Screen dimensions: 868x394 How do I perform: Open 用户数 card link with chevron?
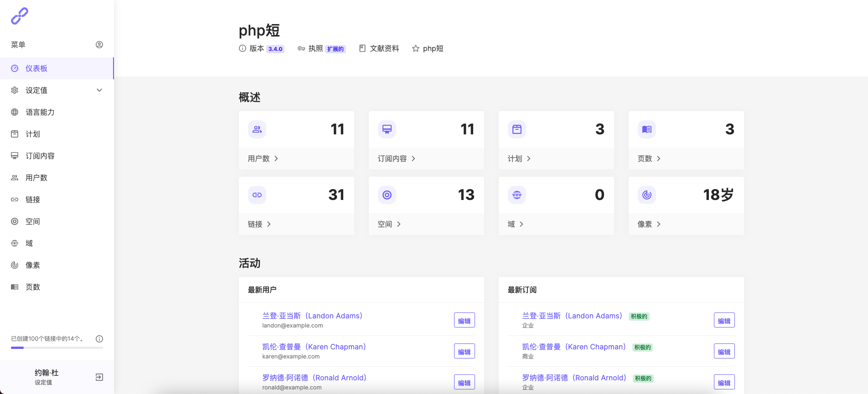263,159
